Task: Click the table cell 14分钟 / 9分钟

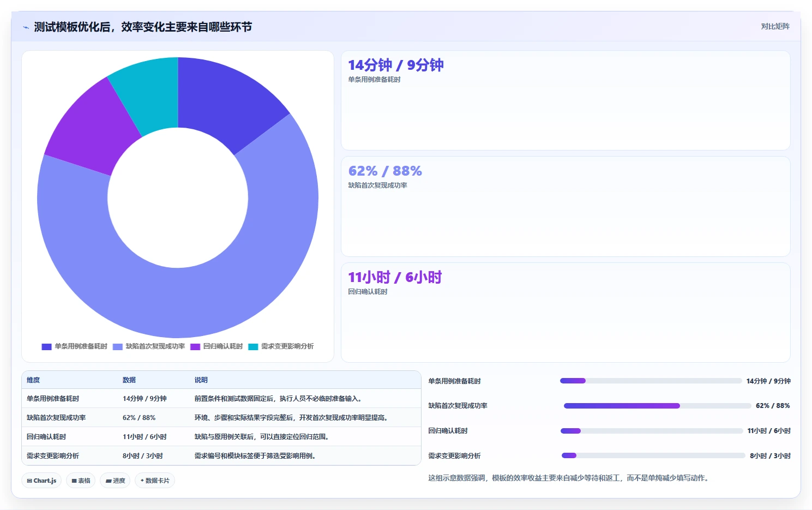Action: (145, 399)
